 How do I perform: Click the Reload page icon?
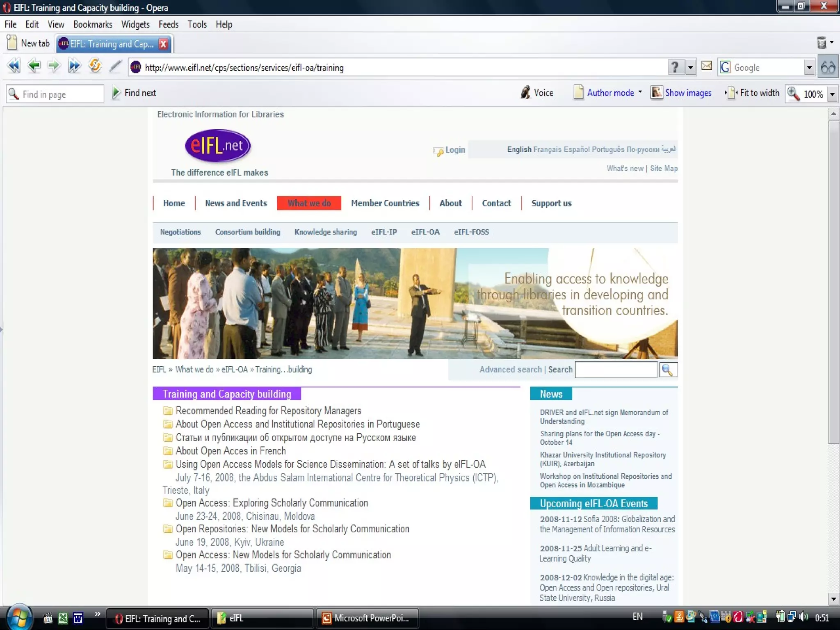pos(95,66)
